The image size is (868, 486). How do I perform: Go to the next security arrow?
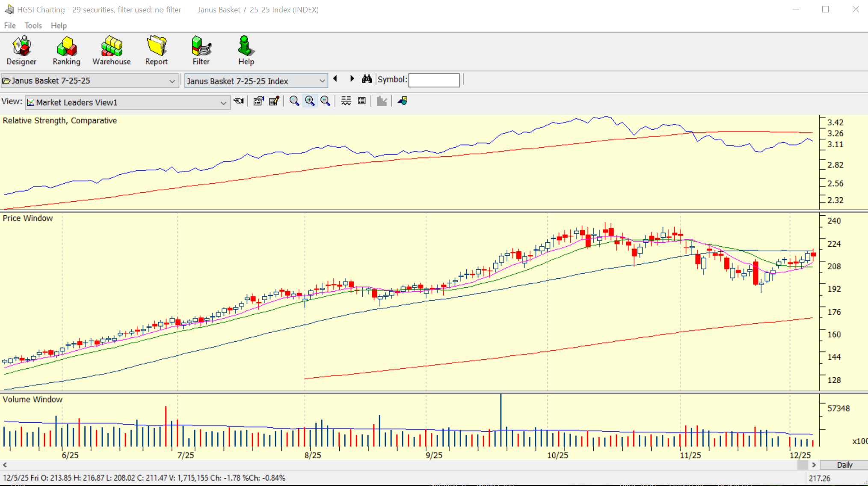(352, 79)
